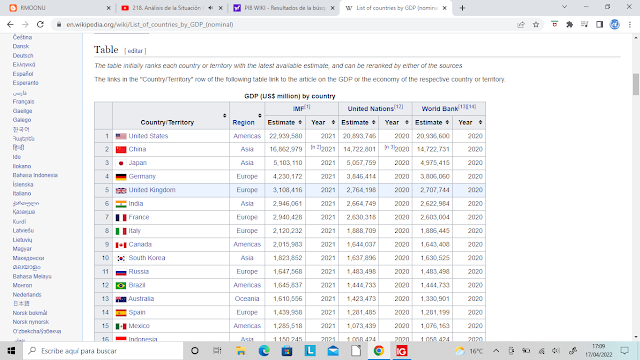Sort by World Bank Year column
640x360 pixels.
click(x=480, y=122)
